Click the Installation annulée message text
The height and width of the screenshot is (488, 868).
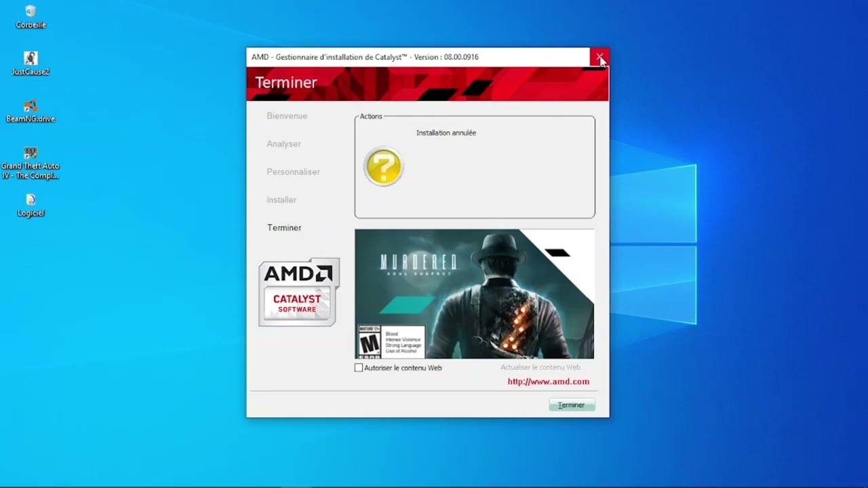point(446,133)
